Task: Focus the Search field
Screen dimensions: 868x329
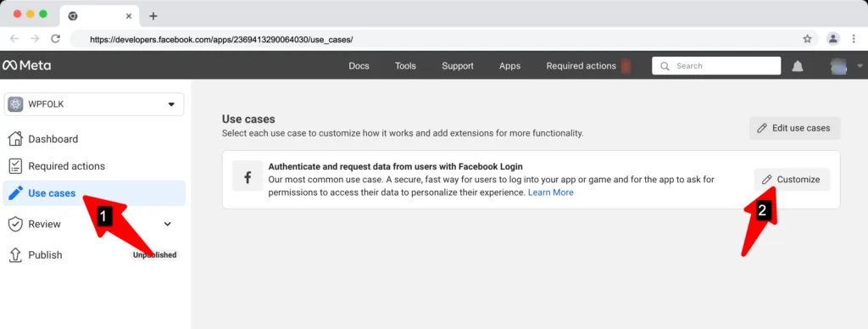Action: tap(716, 65)
